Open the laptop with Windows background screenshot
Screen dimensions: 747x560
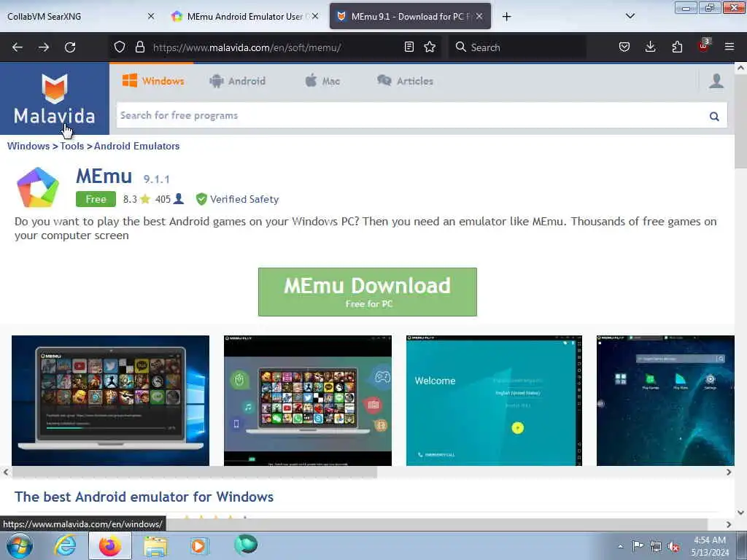pos(111,400)
